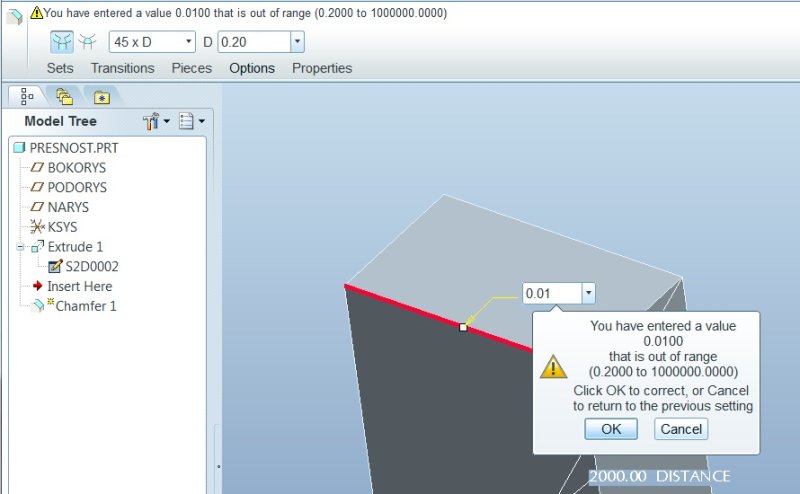This screenshot has width=800, height=494.
Task: Switch to the Folder Browser navigator tab
Action: tap(64, 96)
